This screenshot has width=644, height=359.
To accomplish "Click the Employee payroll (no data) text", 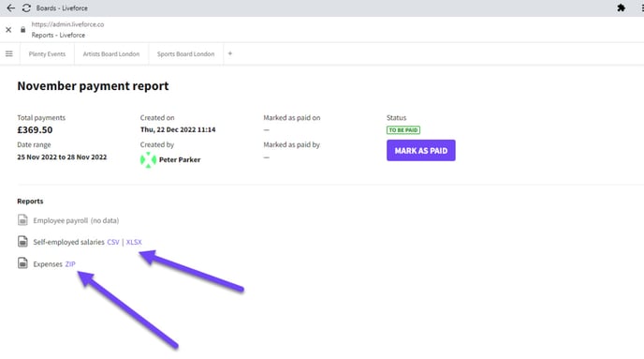I will pyautogui.click(x=76, y=221).
